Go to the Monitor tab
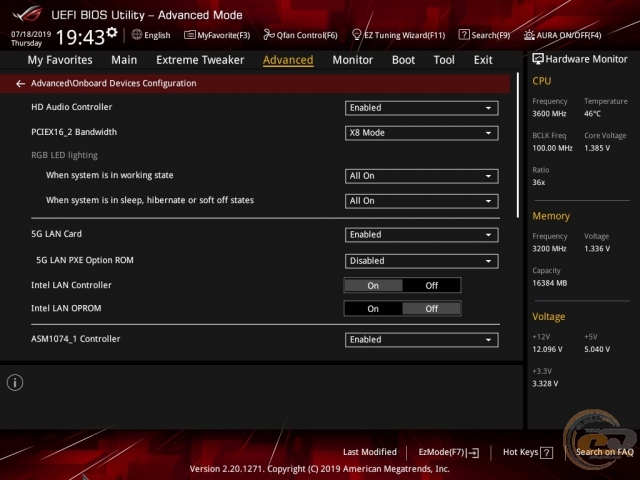 point(353,60)
